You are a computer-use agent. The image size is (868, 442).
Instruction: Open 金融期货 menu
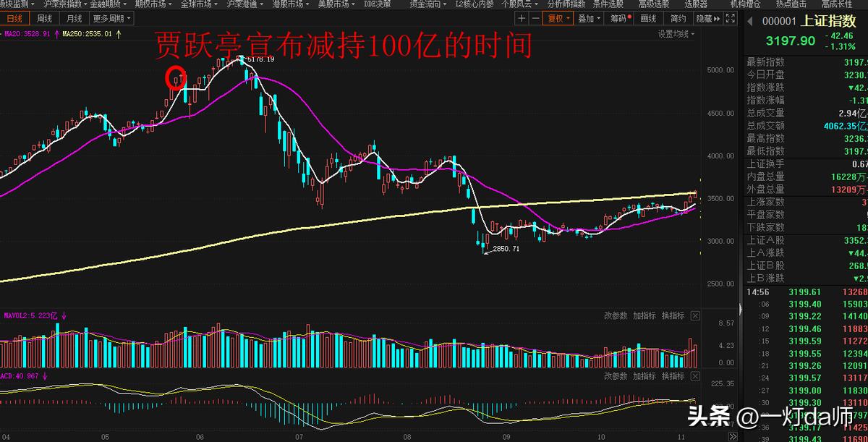pos(108,4)
